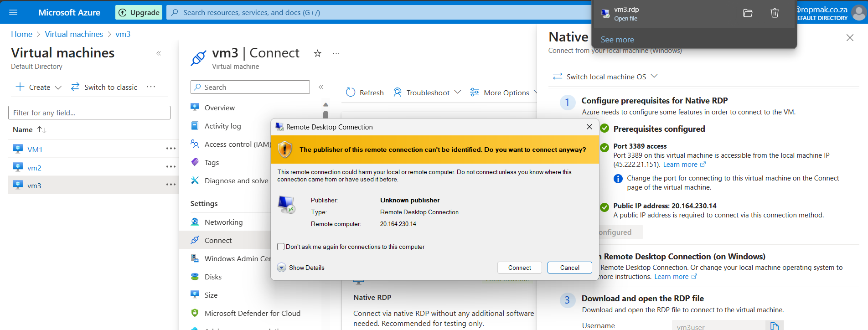The width and height of the screenshot is (868, 330).
Task: Open Disks in the vm3 menu
Action: [x=213, y=277]
